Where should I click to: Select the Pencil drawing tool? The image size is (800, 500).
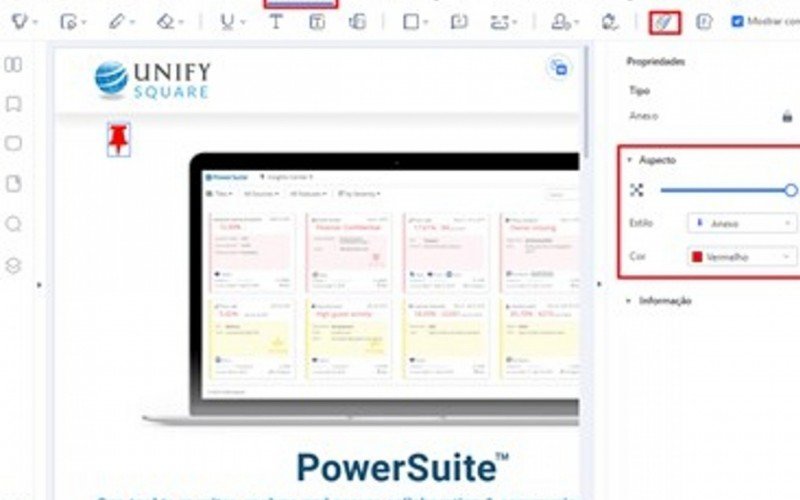[116, 22]
